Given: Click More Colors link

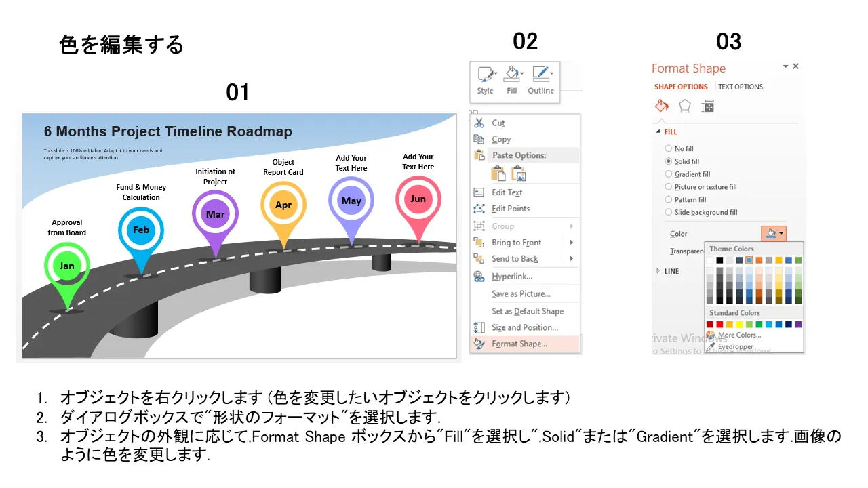Looking at the screenshot, I should click(739, 335).
